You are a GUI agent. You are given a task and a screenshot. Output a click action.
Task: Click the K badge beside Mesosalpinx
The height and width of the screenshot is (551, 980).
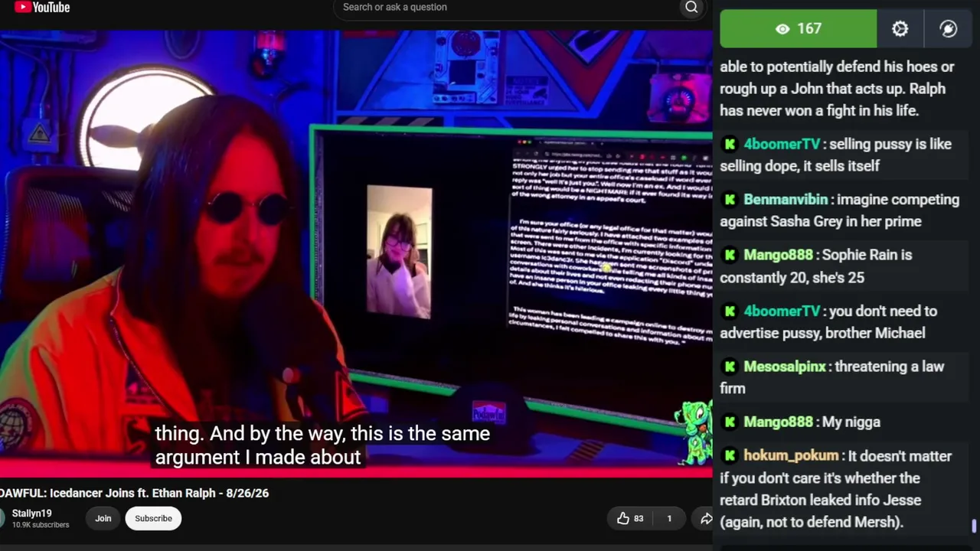click(730, 367)
